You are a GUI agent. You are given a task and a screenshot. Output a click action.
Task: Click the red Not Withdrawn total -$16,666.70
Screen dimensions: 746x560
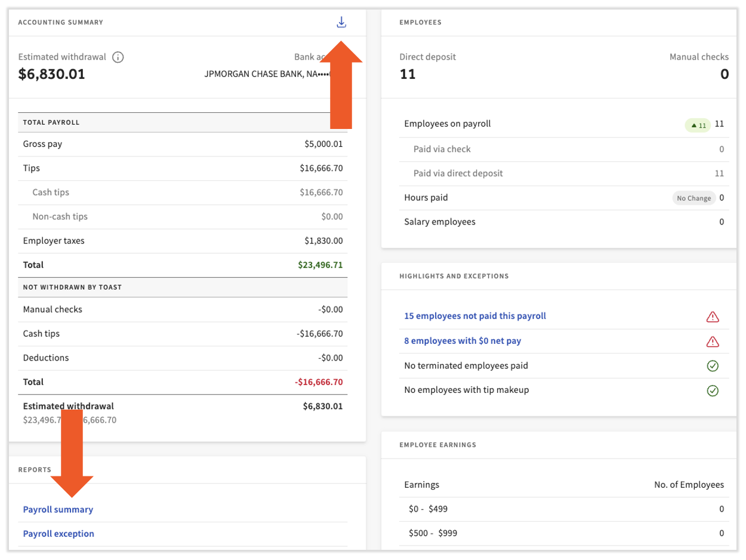[319, 382]
